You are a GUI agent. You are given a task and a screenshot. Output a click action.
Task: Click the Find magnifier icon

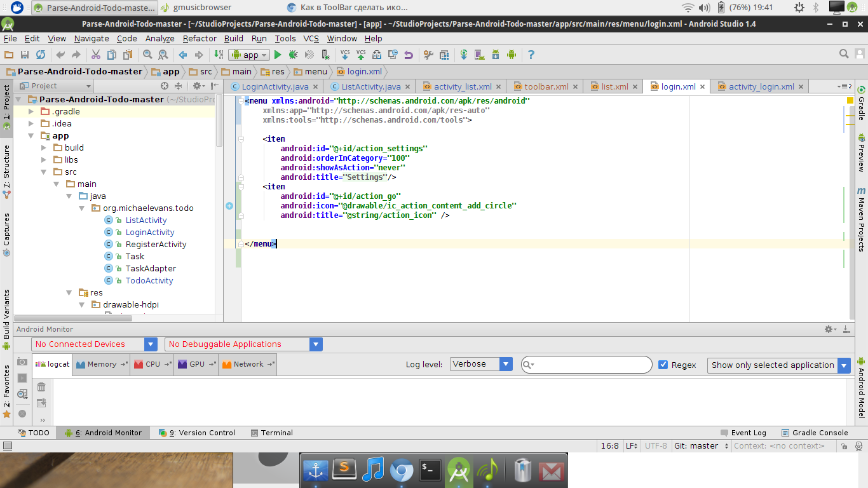tap(147, 55)
